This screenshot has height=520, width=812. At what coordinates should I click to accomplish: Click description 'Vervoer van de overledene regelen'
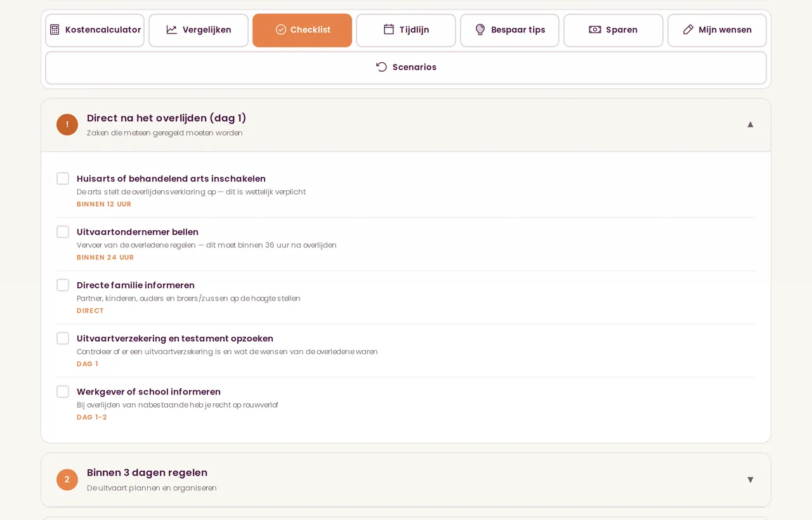click(x=207, y=245)
